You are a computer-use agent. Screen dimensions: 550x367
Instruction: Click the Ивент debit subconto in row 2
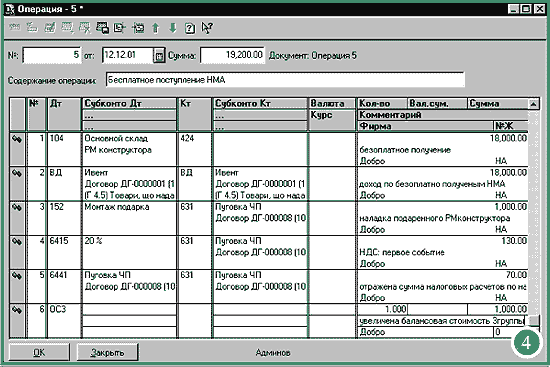pyautogui.click(x=129, y=173)
